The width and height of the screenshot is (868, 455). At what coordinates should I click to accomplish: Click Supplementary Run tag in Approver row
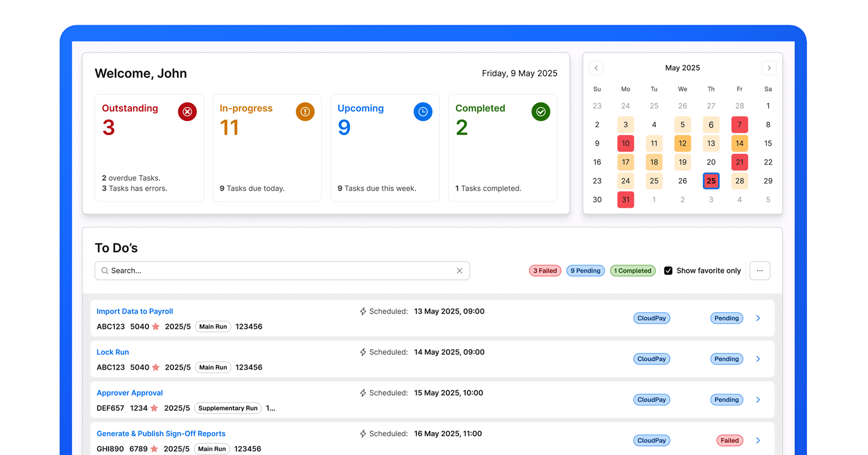(x=228, y=408)
